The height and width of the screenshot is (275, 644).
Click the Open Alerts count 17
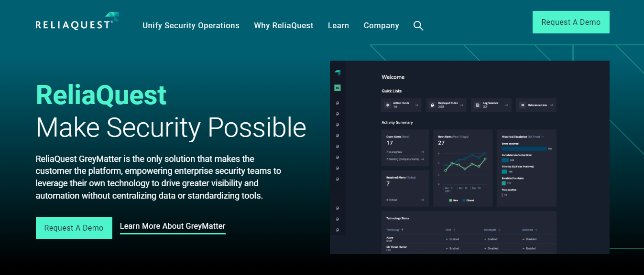click(390, 143)
